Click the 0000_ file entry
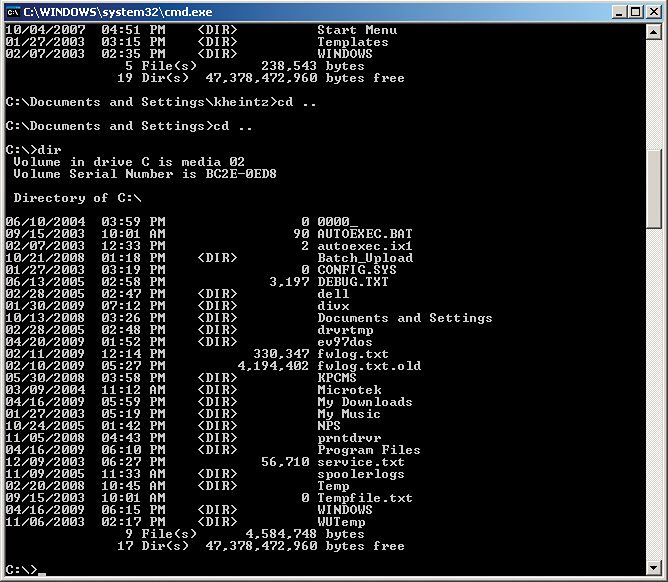 tap(337, 222)
